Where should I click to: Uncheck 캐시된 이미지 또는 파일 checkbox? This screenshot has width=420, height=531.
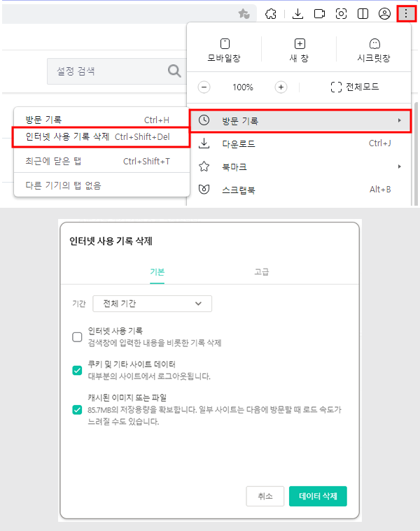click(x=77, y=410)
